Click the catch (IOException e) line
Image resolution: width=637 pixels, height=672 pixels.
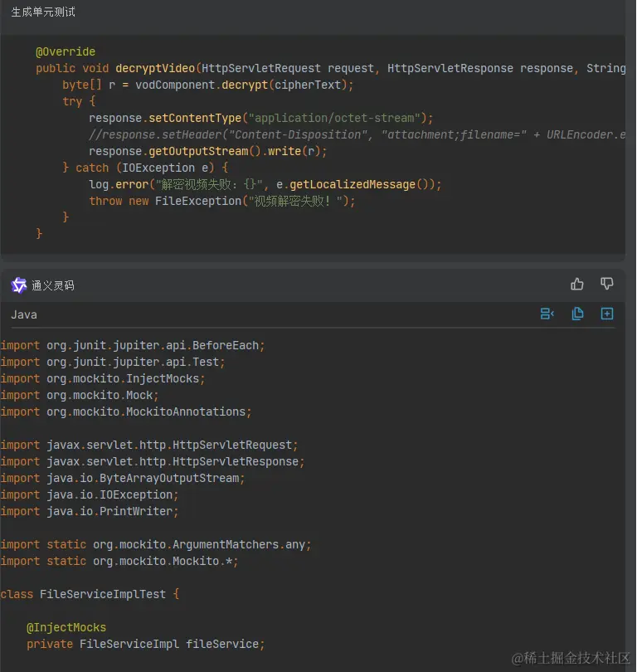point(145,168)
